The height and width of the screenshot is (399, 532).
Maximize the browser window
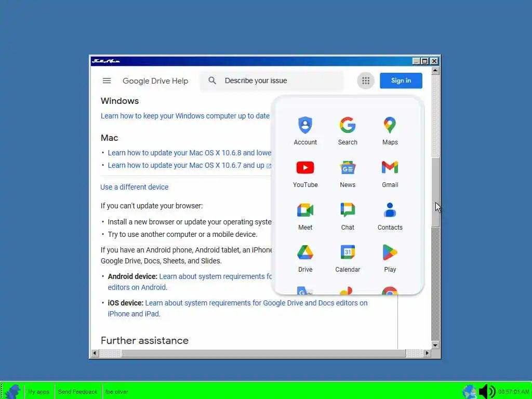[425, 61]
